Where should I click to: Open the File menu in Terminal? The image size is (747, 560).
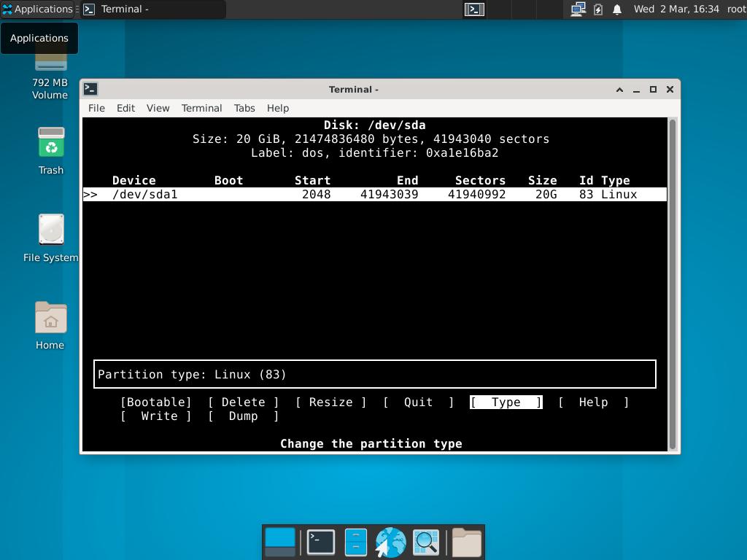96,108
